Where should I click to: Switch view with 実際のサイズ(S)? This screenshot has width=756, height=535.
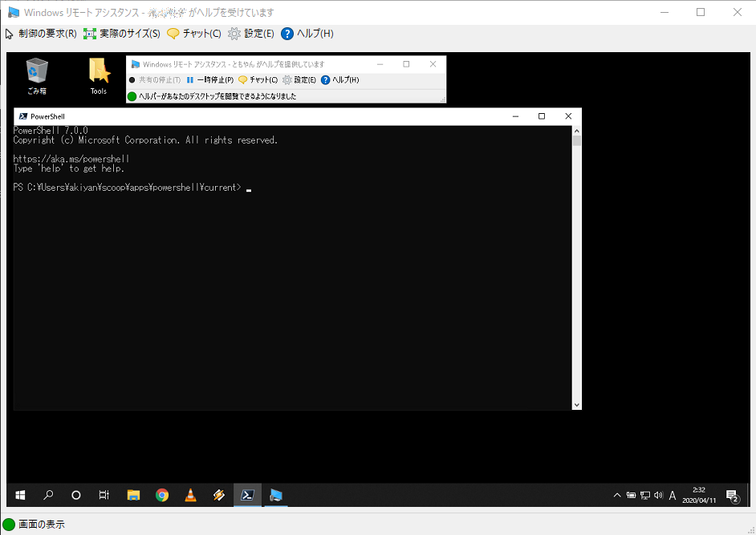(x=121, y=34)
